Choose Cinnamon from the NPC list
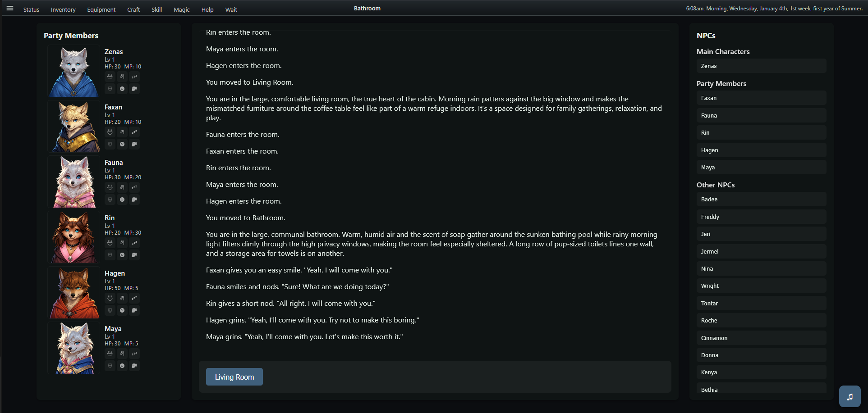This screenshot has height=413, width=868. 761,338
